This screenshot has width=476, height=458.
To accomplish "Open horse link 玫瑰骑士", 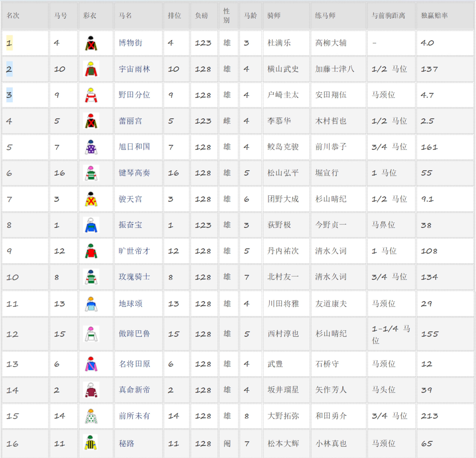I will [x=134, y=277].
